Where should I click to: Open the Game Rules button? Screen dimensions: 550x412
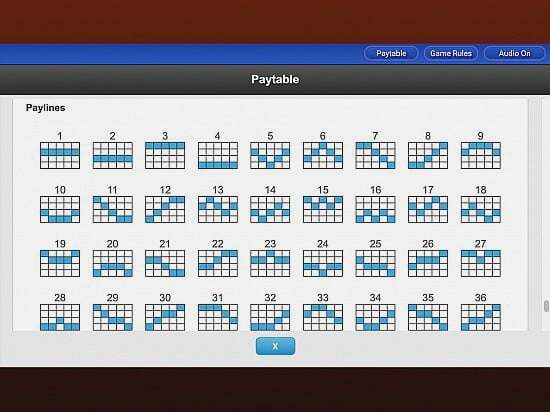(x=451, y=53)
